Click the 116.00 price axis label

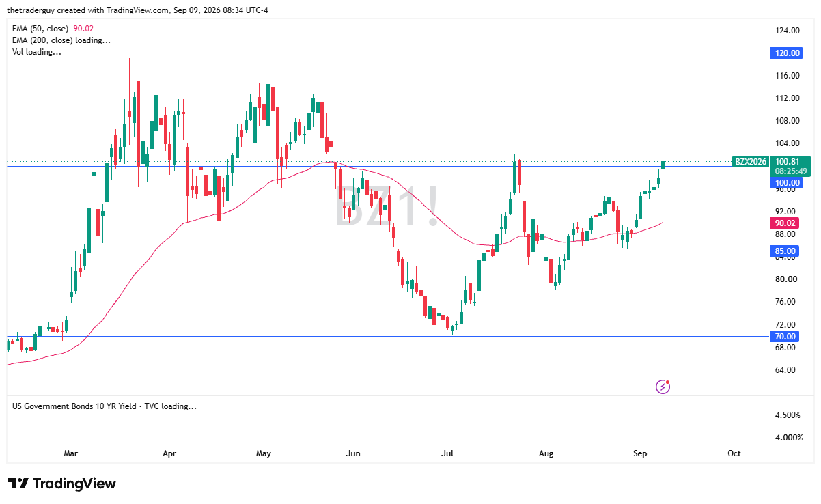click(x=788, y=76)
